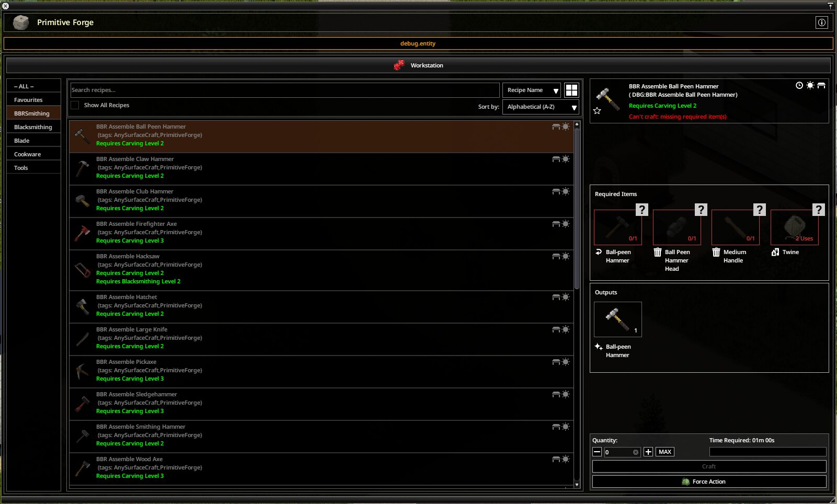Click the Ball-peen Hammer output icon
Viewport: 837px width, 504px height.
[x=618, y=319]
